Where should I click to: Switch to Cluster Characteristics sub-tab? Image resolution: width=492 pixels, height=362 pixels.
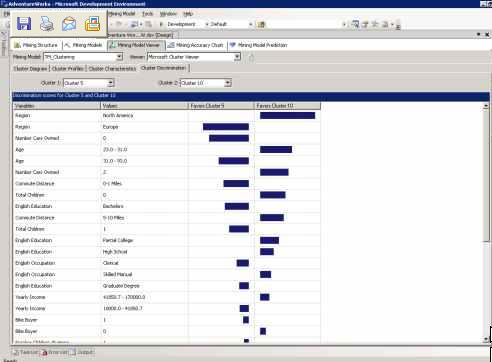pos(112,69)
